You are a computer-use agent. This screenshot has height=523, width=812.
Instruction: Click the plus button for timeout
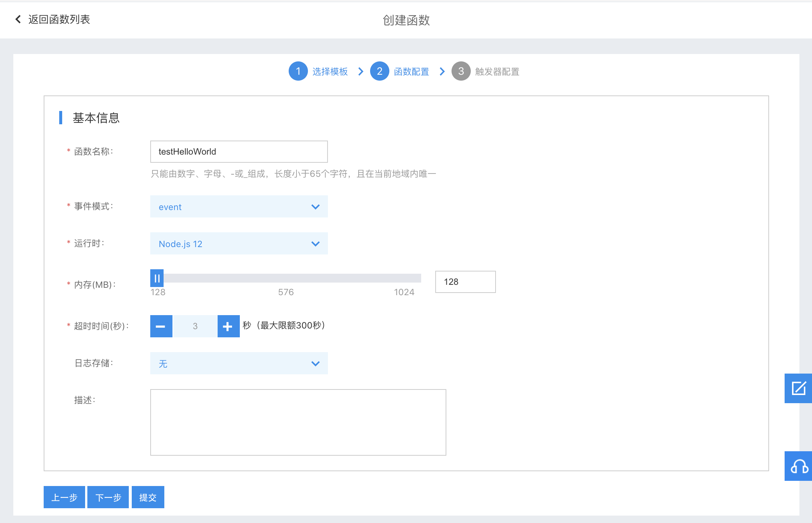tap(228, 326)
